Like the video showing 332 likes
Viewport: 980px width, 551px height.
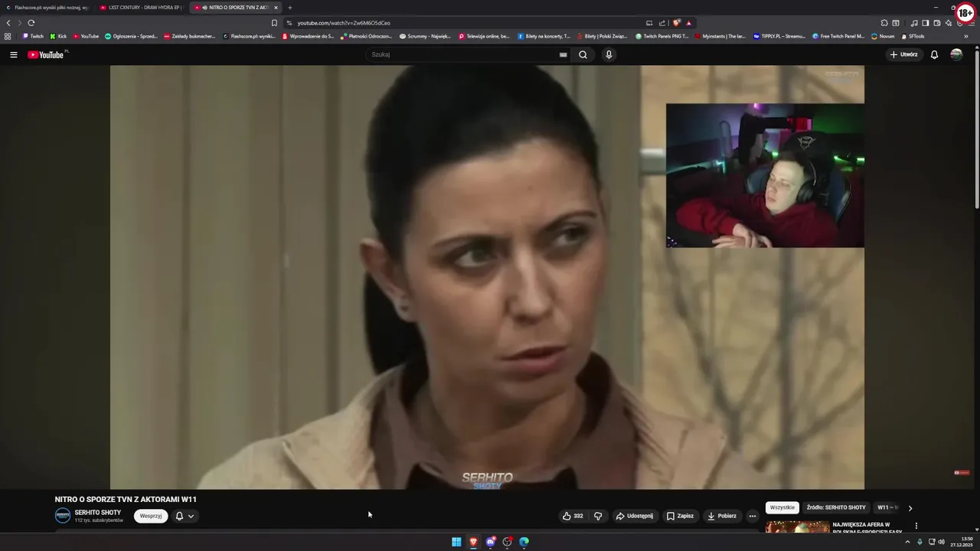(573, 516)
